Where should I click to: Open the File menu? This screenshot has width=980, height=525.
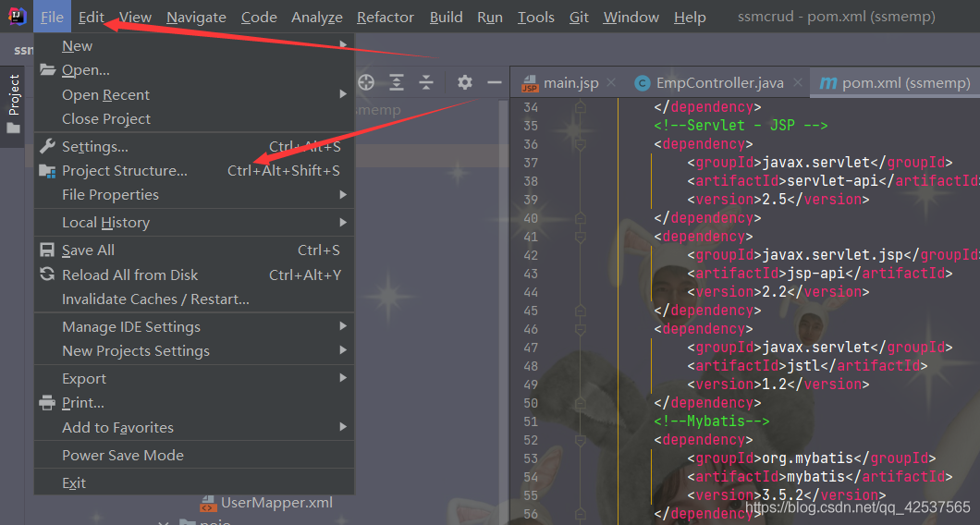click(x=52, y=17)
